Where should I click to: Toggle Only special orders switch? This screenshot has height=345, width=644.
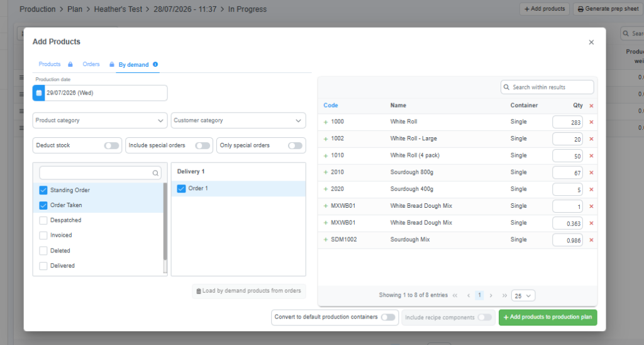tap(295, 145)
